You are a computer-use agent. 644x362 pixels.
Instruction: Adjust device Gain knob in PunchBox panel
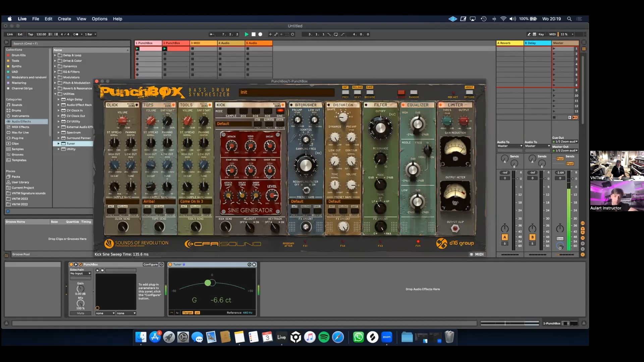(x=80, y=289)
